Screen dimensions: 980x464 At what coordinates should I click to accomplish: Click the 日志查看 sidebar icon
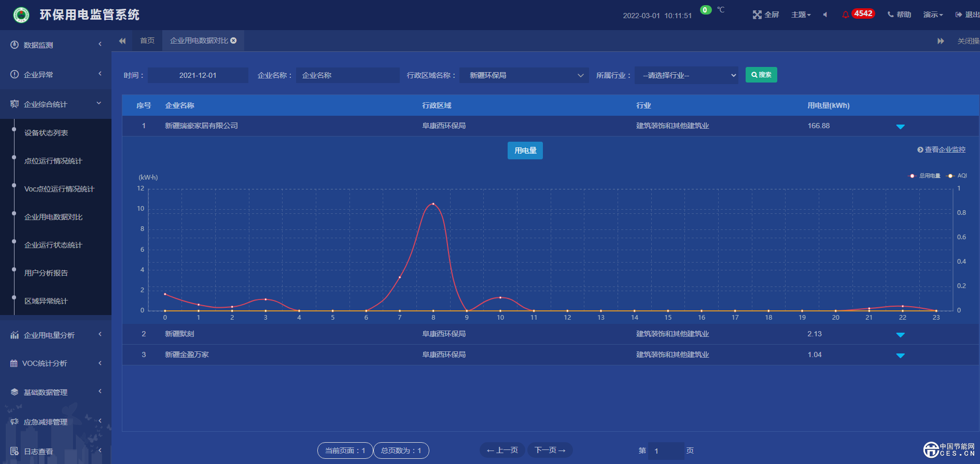click(15, 451)
